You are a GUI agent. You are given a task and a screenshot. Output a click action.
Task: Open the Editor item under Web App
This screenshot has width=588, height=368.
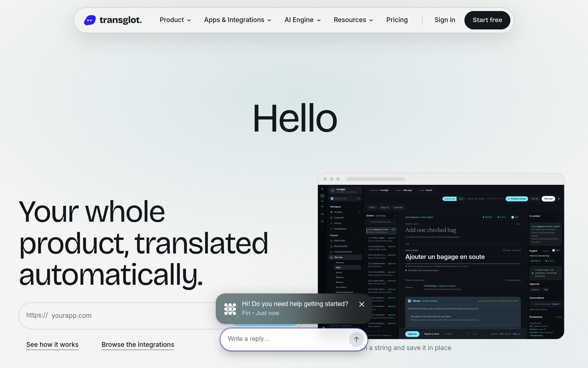pyautogui.click(x=347, y=267)
